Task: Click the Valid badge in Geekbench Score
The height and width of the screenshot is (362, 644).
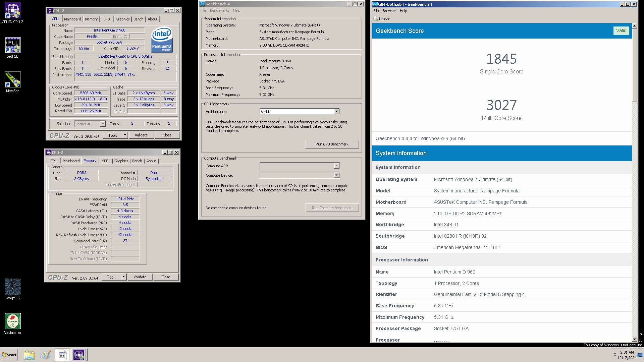Action: (621, 31)
